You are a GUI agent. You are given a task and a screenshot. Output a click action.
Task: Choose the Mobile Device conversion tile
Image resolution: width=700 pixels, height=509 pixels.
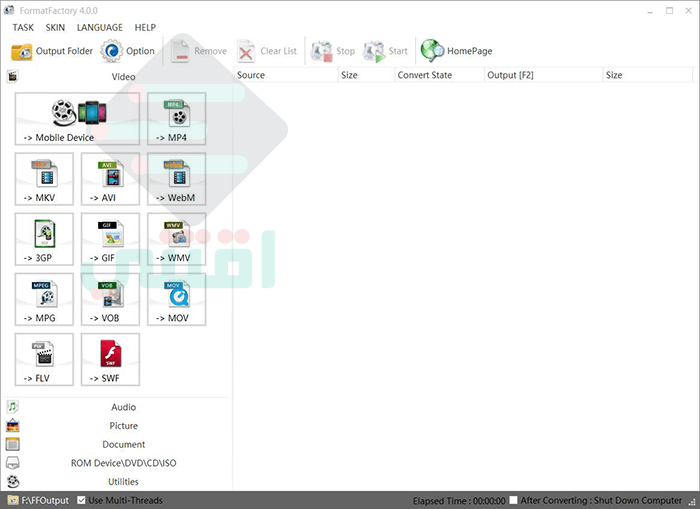[x=77, y=119]
